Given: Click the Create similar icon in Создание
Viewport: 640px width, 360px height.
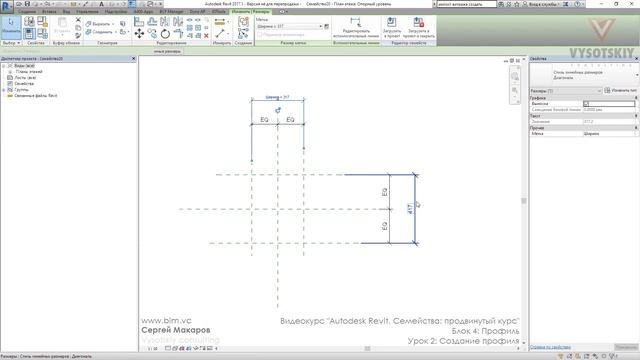Looking at the screenshot, I should (243, 33).
